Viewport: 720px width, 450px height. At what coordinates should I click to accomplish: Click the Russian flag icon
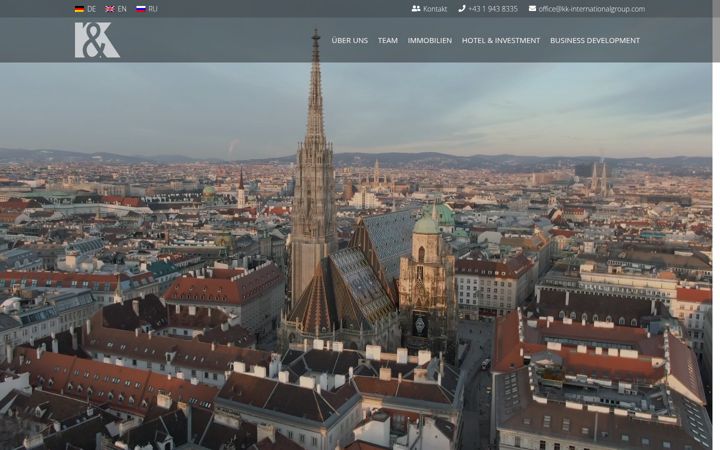[141, 9]
